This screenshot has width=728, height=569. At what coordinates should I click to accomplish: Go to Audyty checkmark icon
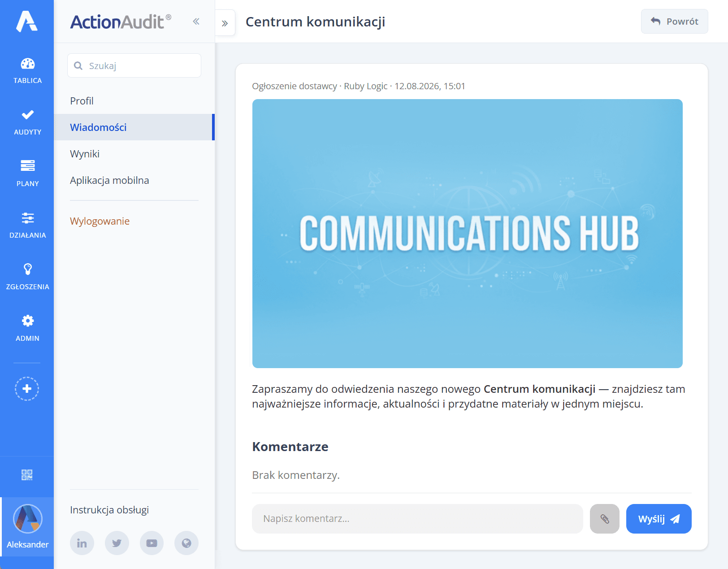(x=27, y=115)
